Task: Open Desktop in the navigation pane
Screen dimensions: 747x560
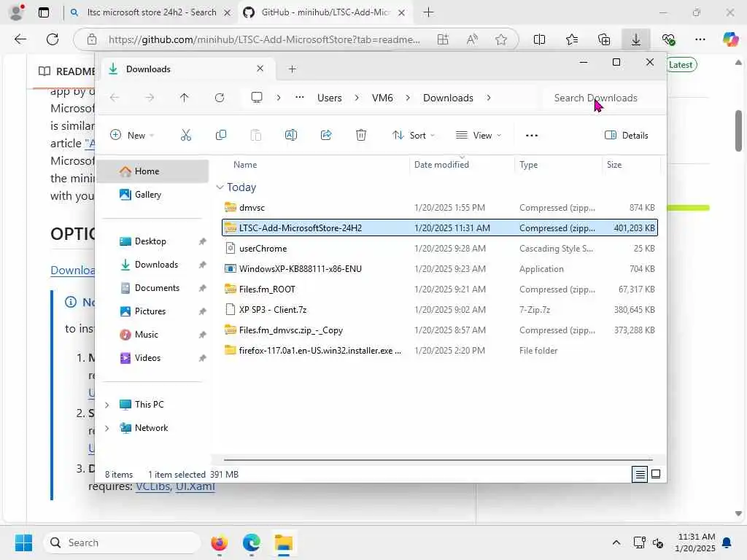Action: 153,241
